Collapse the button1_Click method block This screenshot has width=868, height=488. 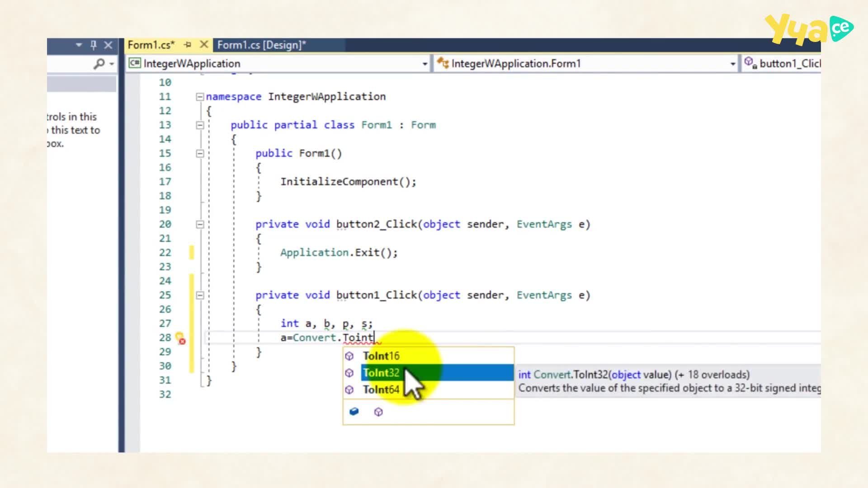point(200,296)
